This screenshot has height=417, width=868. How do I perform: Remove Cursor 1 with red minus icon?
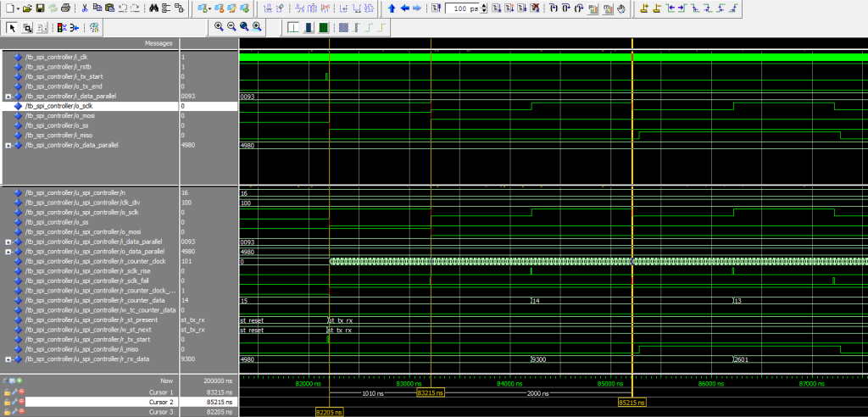21,392
